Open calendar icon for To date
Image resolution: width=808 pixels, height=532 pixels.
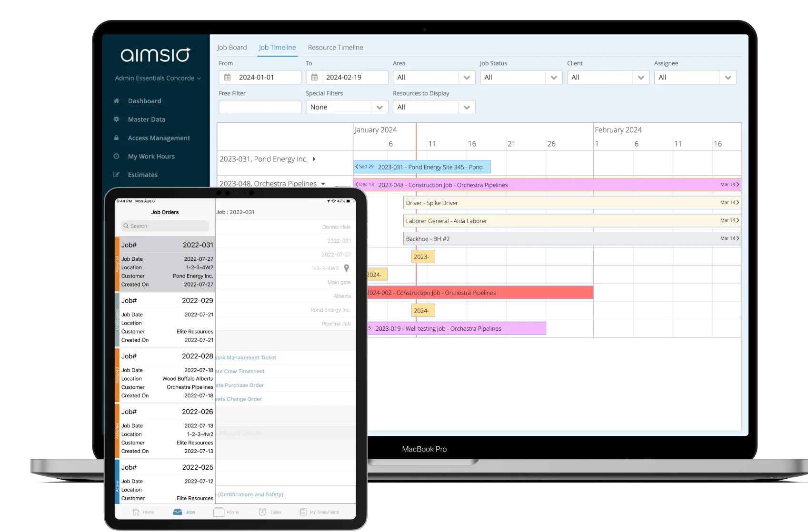tap(314, 77)
